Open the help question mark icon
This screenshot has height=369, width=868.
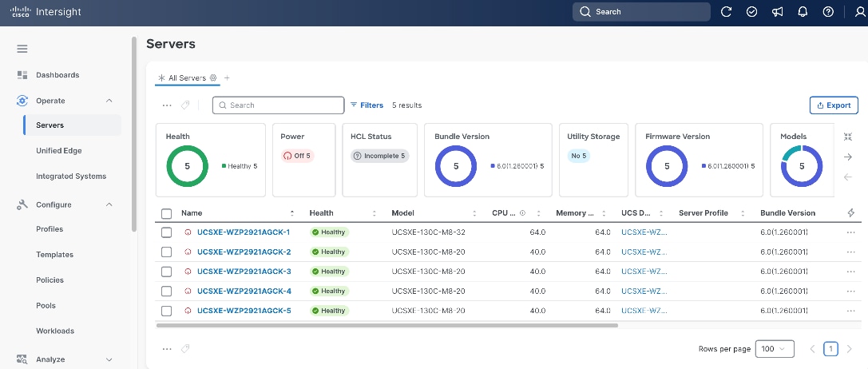(x=828, y=12)
